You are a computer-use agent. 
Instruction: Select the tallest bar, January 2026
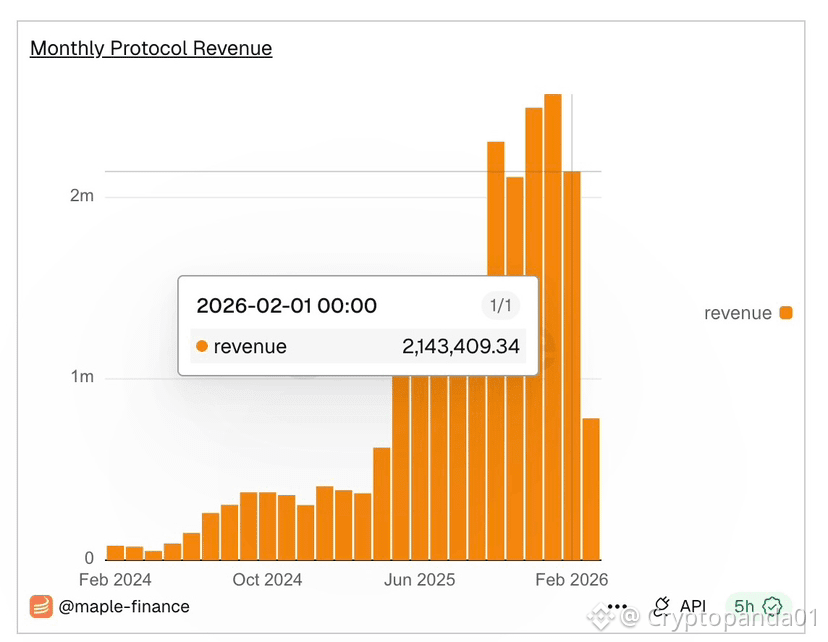[x=553, y=327]
